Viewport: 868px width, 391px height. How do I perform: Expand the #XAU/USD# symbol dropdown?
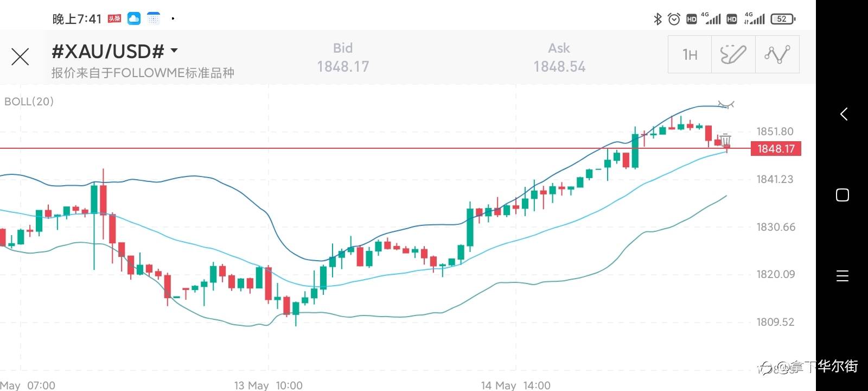point(174,51)
